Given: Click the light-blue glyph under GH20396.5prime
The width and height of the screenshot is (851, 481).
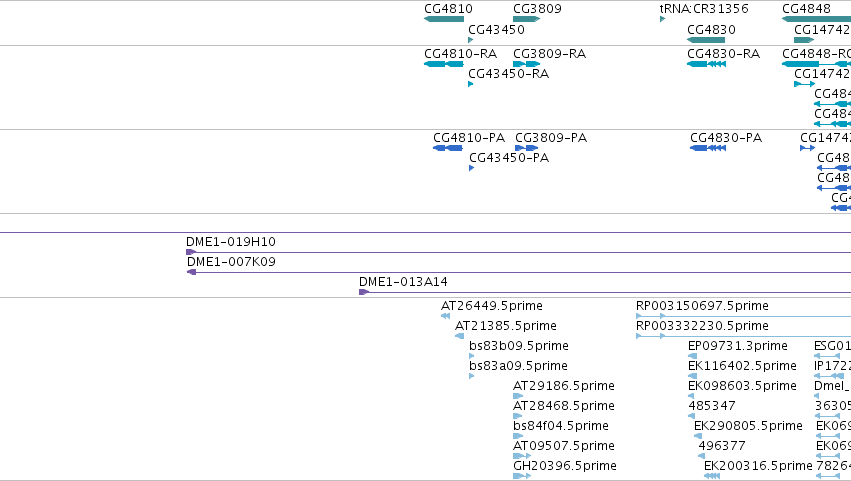Looking at the screenshot, I should pos(522,476).
